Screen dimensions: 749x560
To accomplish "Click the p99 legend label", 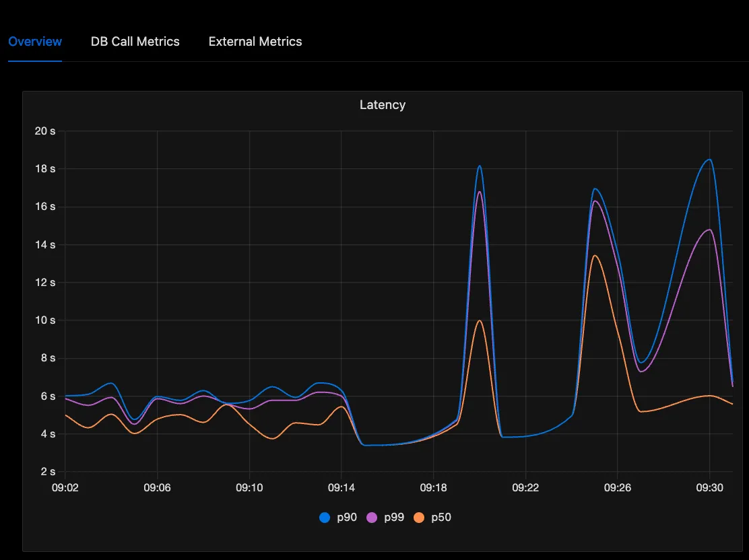I will click(394, 518).
